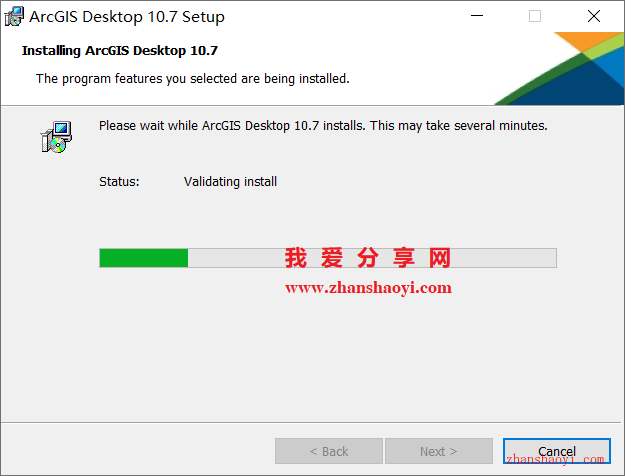Click the empty portion of the progress bar
Image resolution: width=625 pixels, height=476 pixels.
click(x=372, y=258)
